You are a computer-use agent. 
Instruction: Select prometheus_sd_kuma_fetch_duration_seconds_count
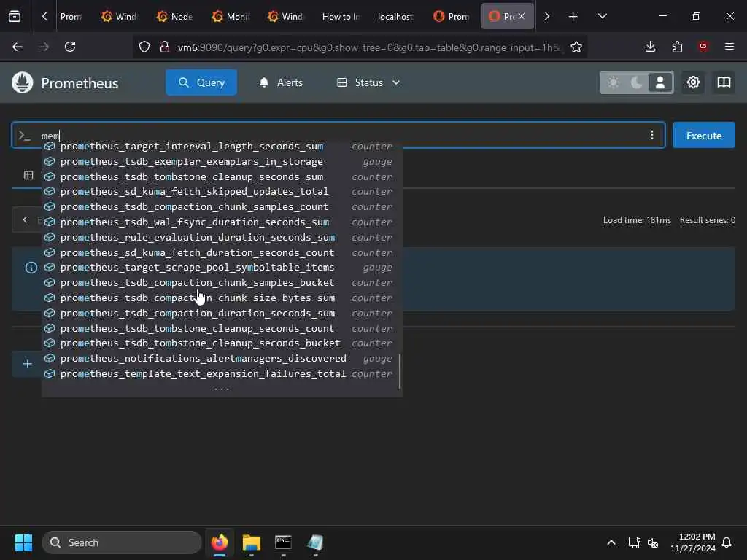click(222, 252)
